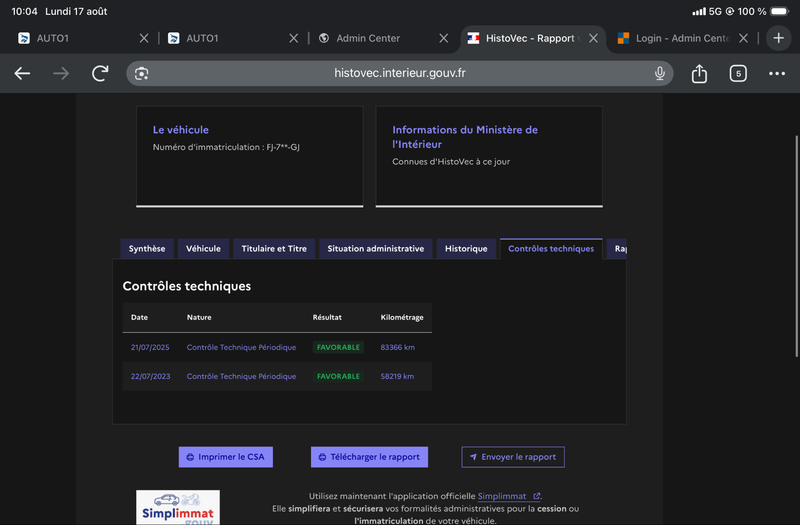The width and height of the screenshot is (800, 525).
Task: Tap the microphone icon in the address bar
Action: point(660,73)
